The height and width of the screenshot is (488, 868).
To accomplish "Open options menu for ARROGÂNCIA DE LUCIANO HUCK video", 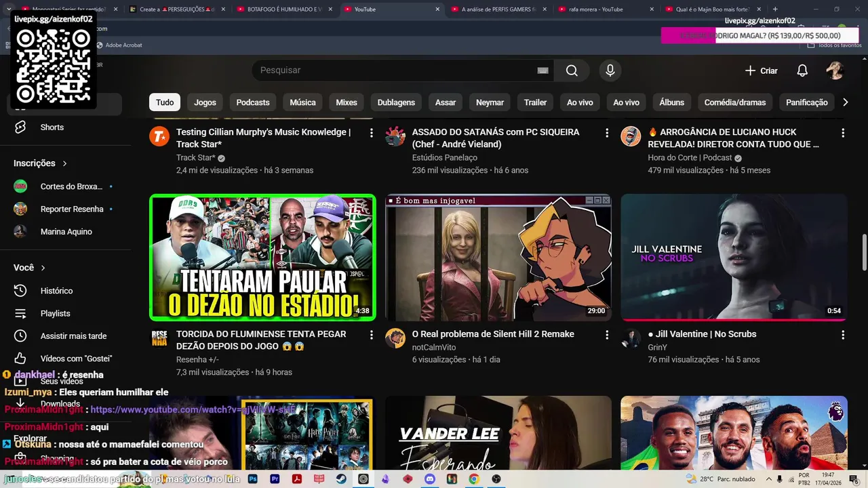I will pyautogui.click(x=843, y=133).
